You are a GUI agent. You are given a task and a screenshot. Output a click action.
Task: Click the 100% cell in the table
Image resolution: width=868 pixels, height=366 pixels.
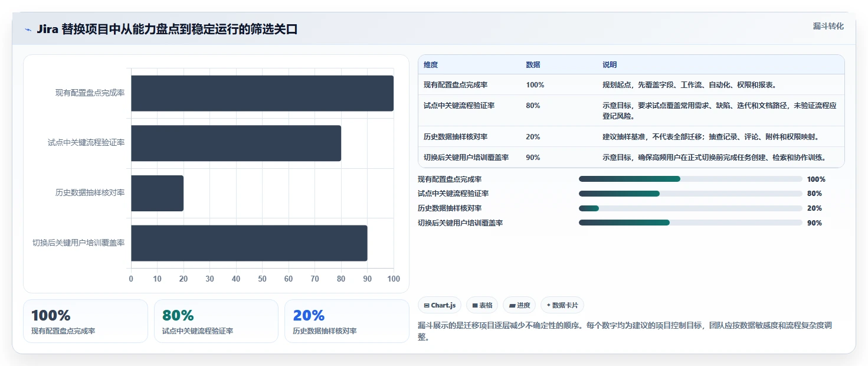pos(535,85)
